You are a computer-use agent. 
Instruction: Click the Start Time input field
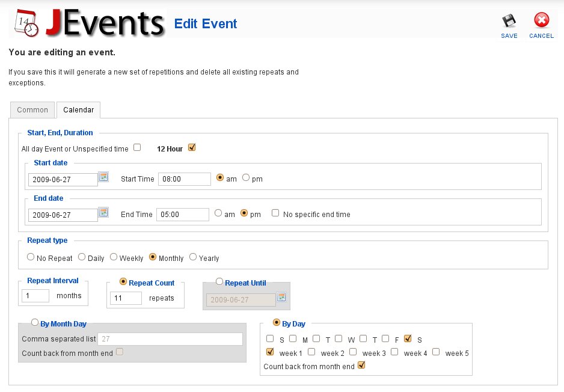click(185, 179)
